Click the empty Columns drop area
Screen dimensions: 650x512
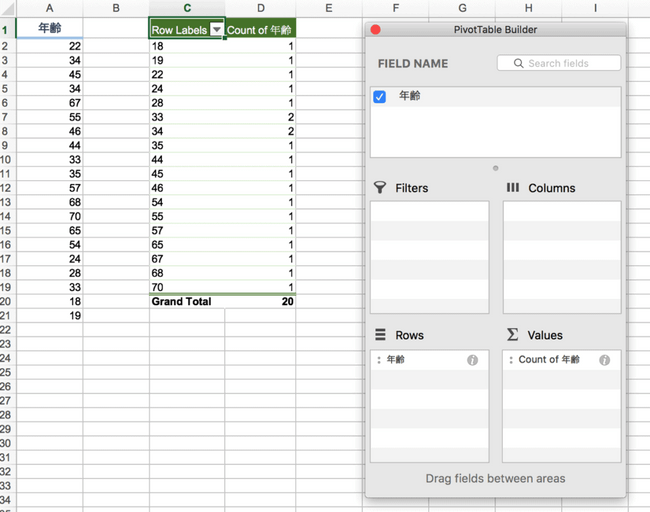click(x=562, y=257)
